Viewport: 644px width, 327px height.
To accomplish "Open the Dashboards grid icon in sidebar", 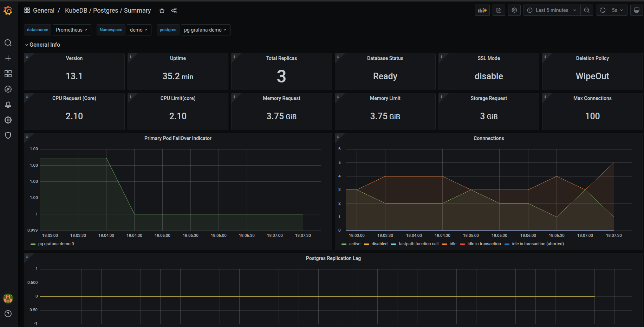I will tap(8, 74).
